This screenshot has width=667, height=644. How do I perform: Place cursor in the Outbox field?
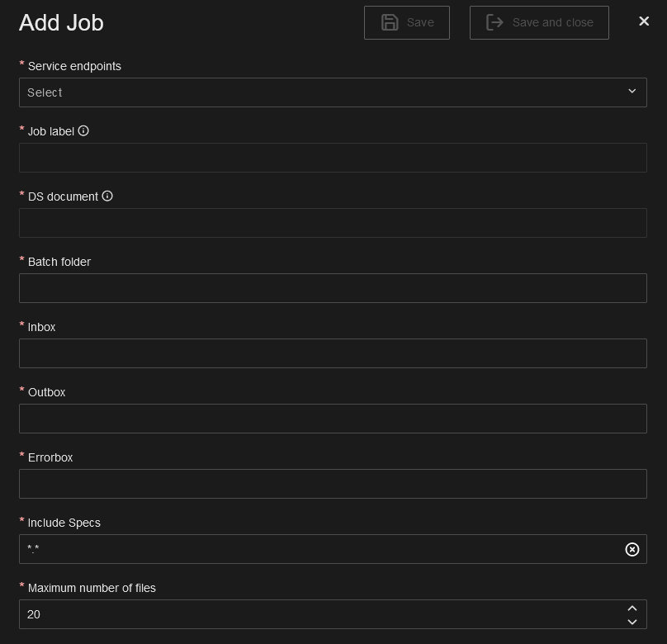tap(333, 419)
